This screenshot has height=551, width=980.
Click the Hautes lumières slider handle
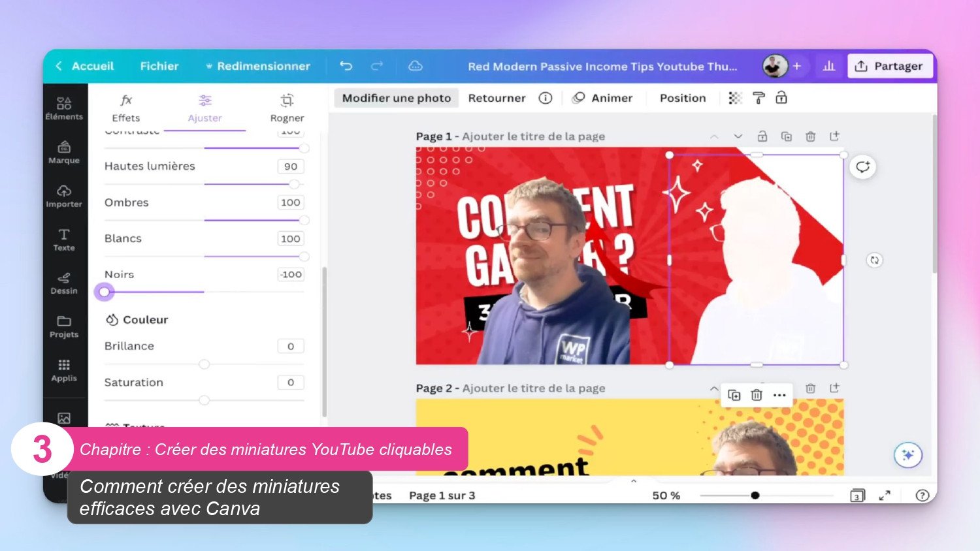(x=295, y=184)
